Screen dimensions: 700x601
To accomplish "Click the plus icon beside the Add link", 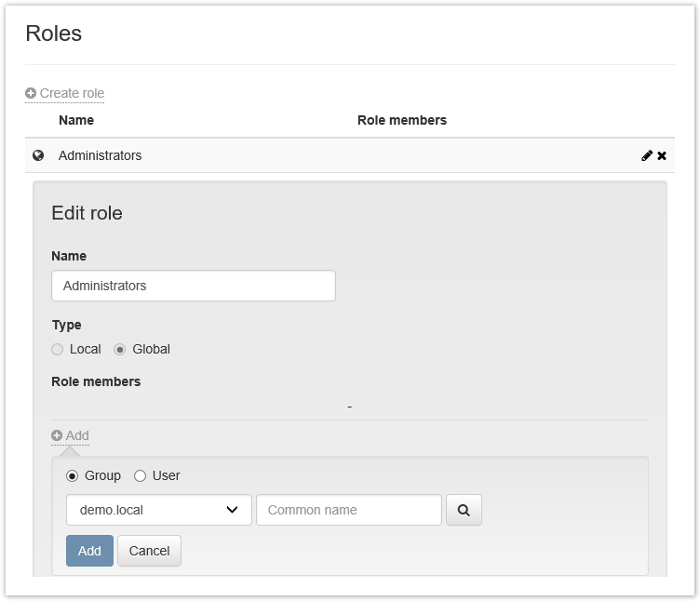I will tap(57, 435).
